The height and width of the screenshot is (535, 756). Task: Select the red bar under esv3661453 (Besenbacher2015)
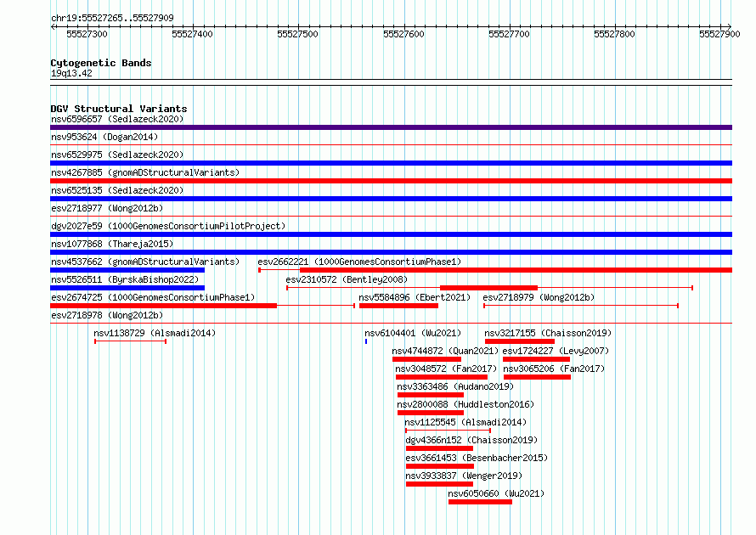(x=440, y=466)
